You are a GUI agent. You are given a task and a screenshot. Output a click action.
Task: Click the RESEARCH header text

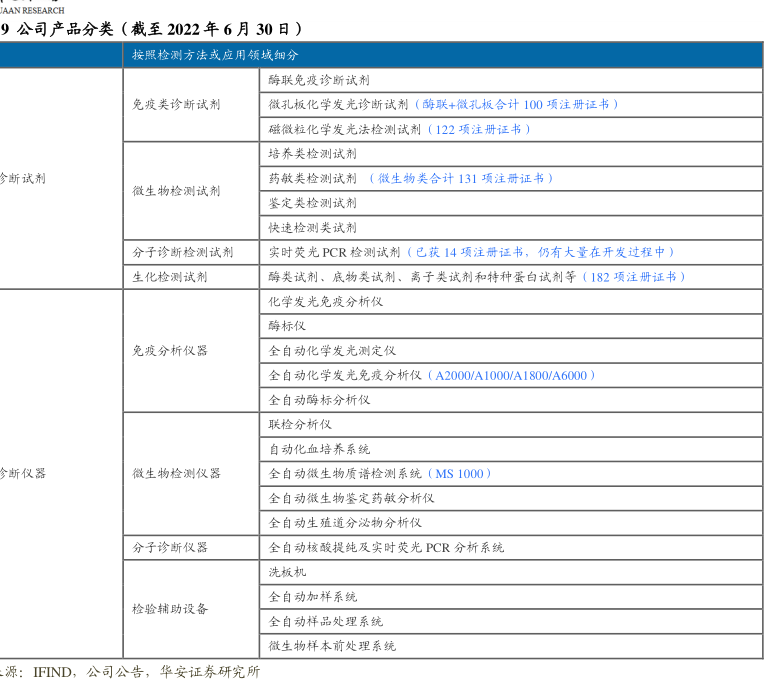[x=43, y=10]
